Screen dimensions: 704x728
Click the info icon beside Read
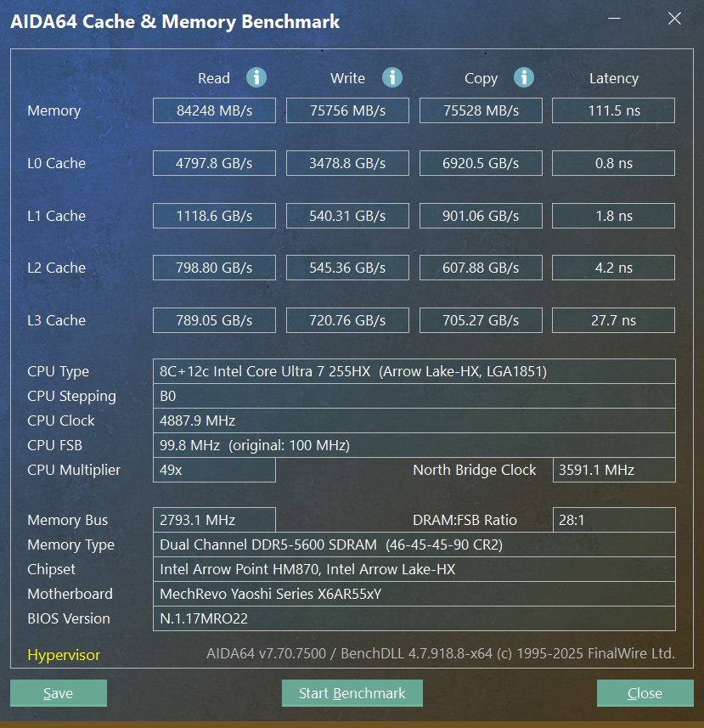tap(256, 77)
